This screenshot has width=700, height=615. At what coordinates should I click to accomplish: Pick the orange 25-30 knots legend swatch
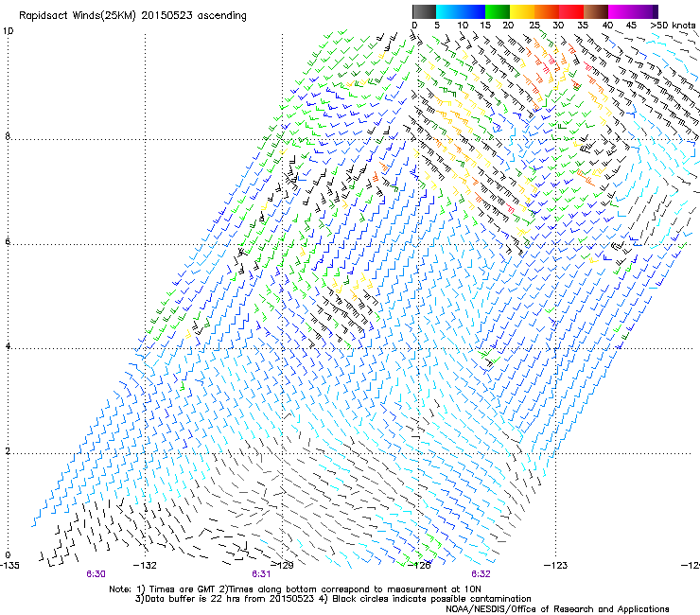pyautogui.click(x=547, y=11)
